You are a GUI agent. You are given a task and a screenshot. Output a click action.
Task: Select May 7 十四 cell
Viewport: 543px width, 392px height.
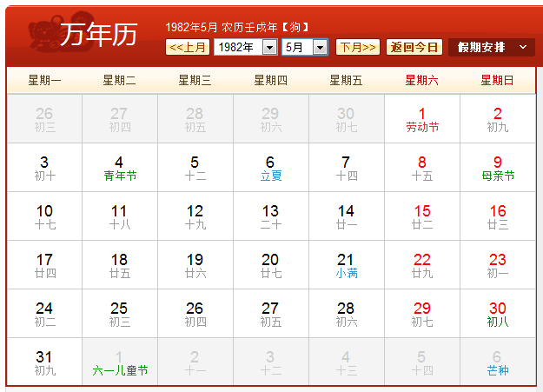coord(347,168)
